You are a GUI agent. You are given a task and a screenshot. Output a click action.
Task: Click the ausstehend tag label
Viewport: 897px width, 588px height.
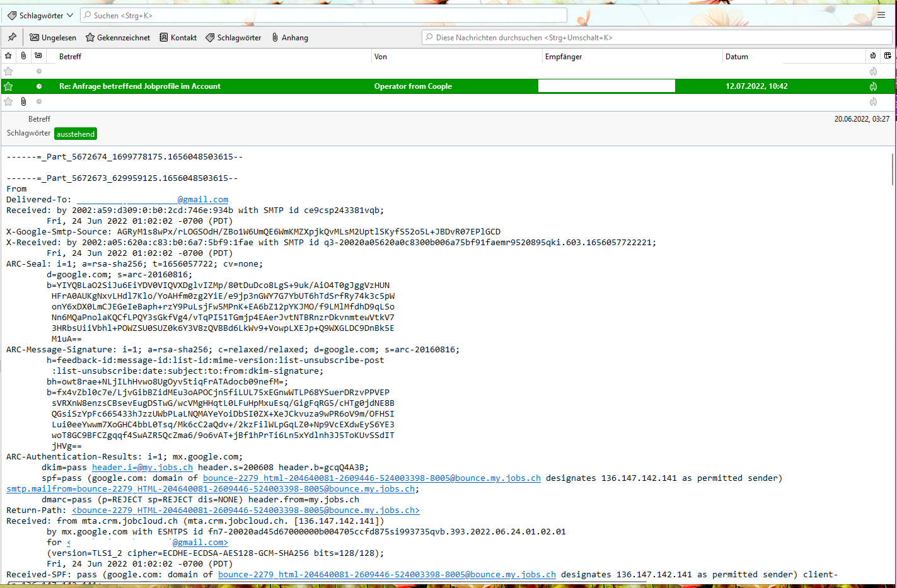point(76,134)
